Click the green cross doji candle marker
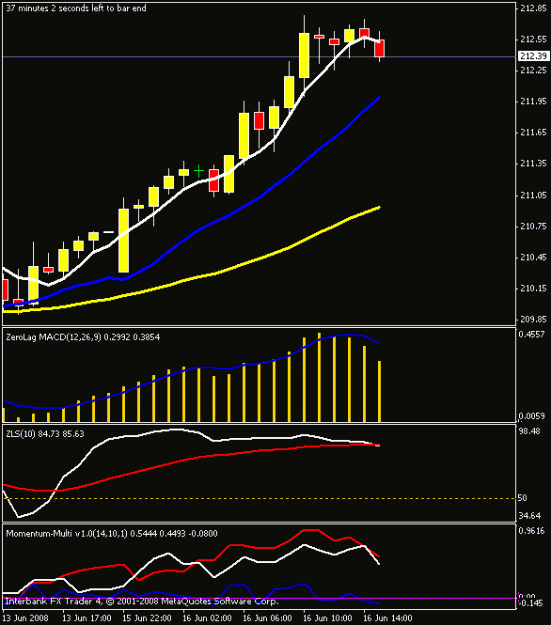 (199, 171)
